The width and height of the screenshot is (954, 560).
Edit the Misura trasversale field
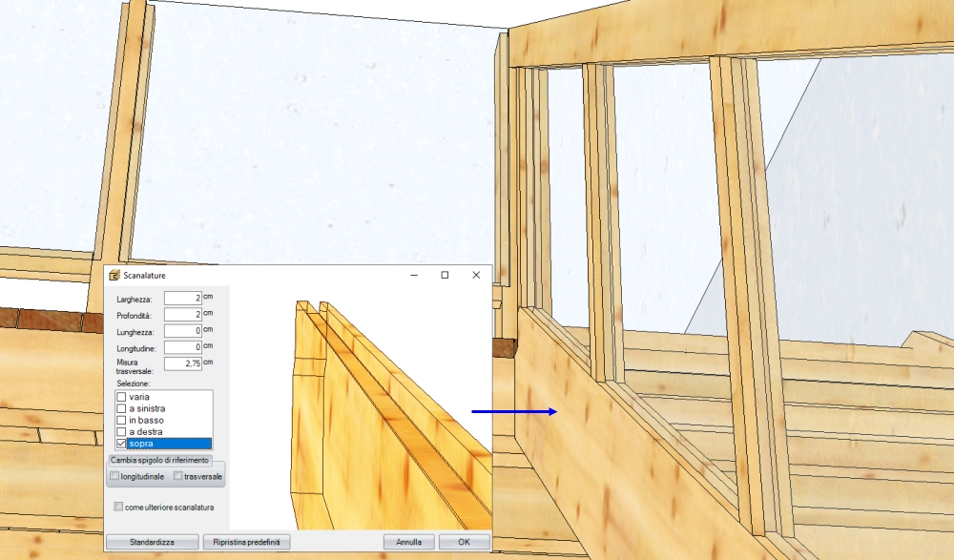point(181,363)
